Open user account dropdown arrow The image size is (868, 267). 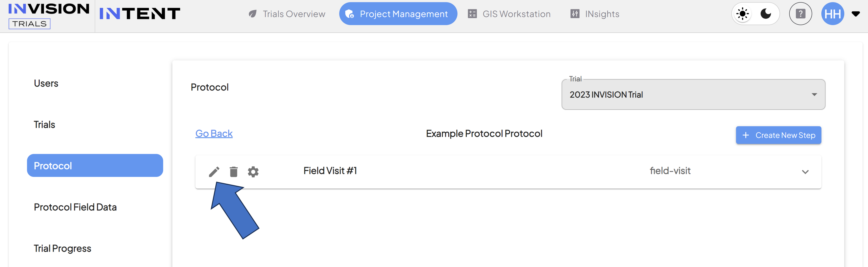[856, 14]
